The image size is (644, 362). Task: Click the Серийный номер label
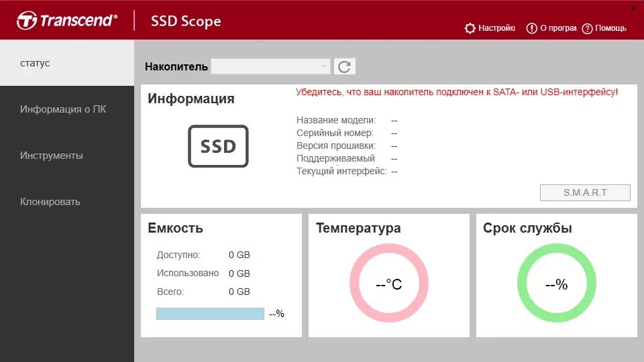coord(335,133)
